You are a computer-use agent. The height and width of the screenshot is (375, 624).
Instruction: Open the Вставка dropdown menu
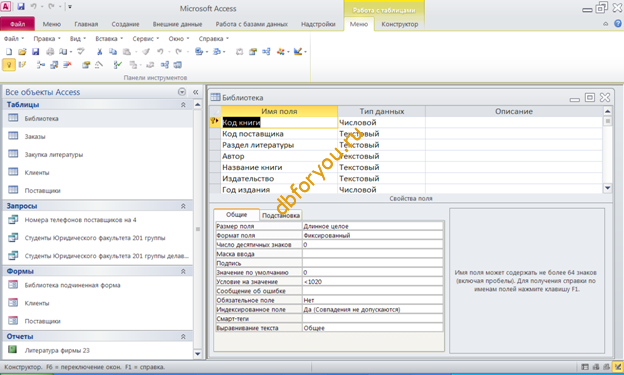pyautogui.click(x=109, y=39)
